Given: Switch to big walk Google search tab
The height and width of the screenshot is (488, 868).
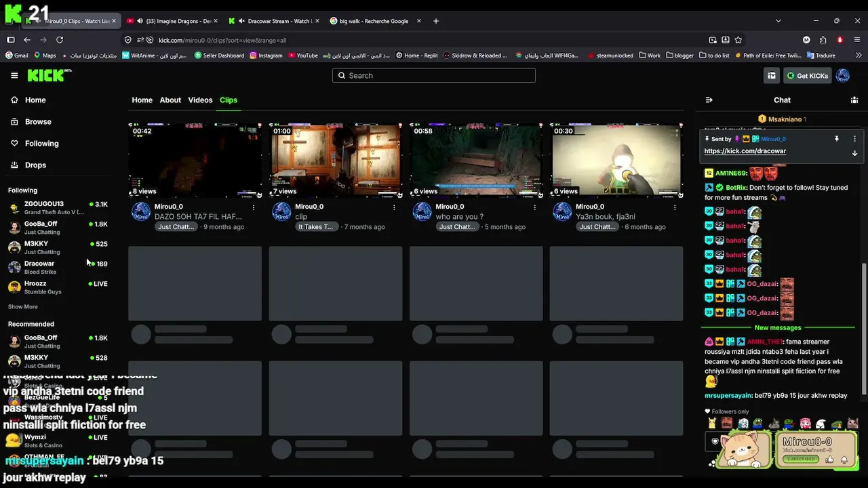Looking at the screenshot, I should [x=375, y=21].
